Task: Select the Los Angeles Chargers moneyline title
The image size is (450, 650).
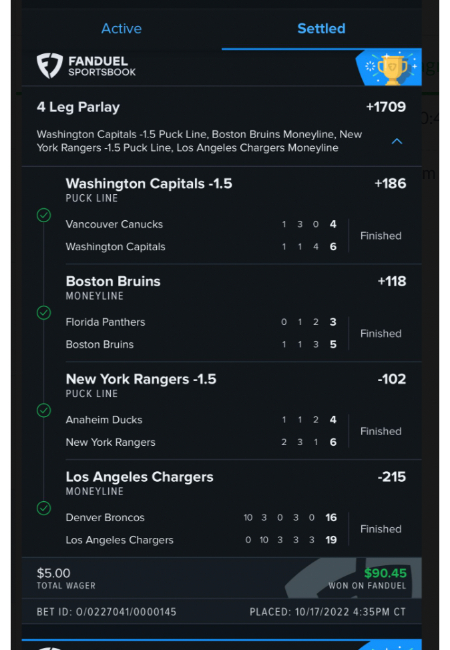Action: (139, 477)
